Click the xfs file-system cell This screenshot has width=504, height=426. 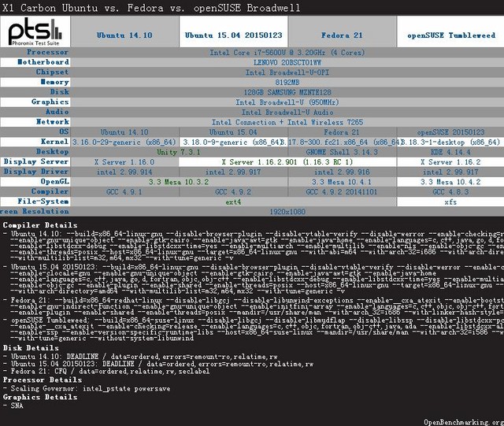coord(450,202)
